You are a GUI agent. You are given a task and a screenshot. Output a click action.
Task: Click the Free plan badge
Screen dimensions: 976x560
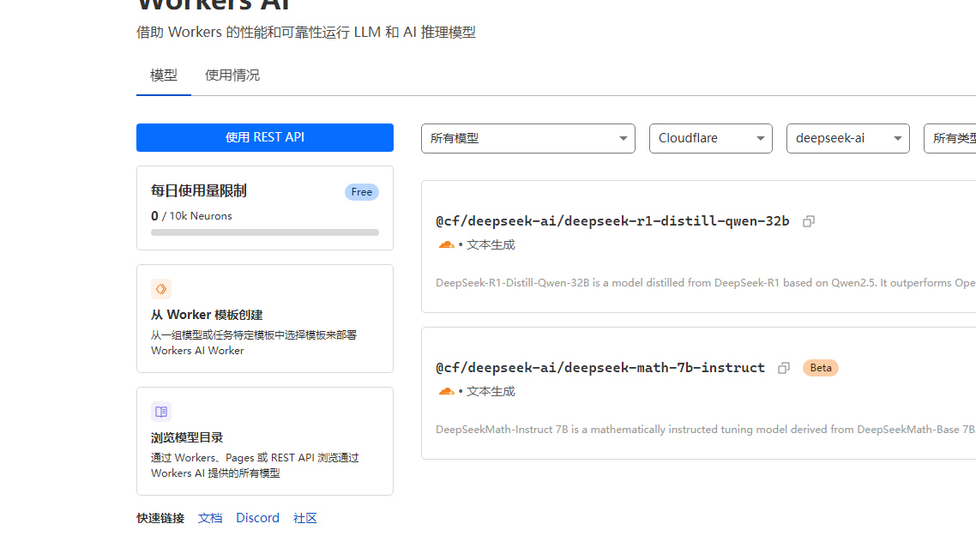coord(362,192)
